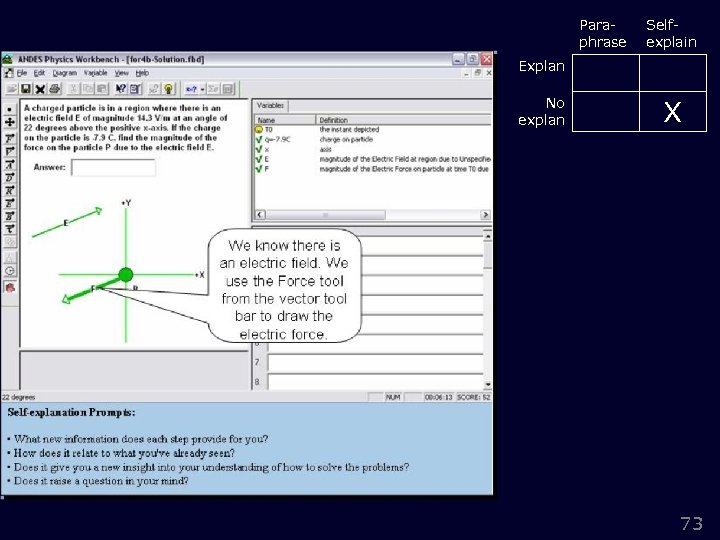Click the E field vector in diagram
Screen dimensions: 720x540
[x=67, y=223]
